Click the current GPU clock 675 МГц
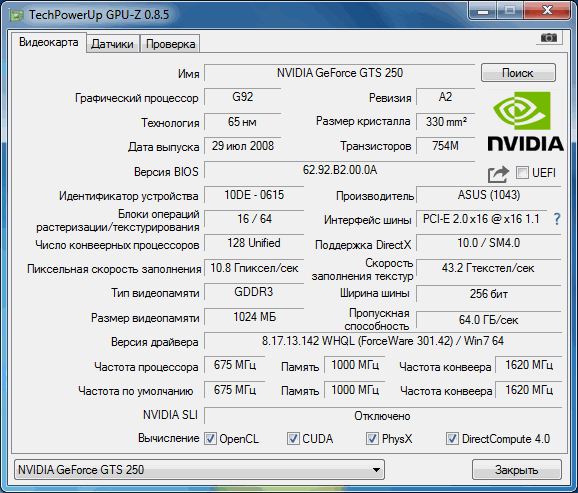The width and height of the screenshot is (578, 493). click(235, 365)
